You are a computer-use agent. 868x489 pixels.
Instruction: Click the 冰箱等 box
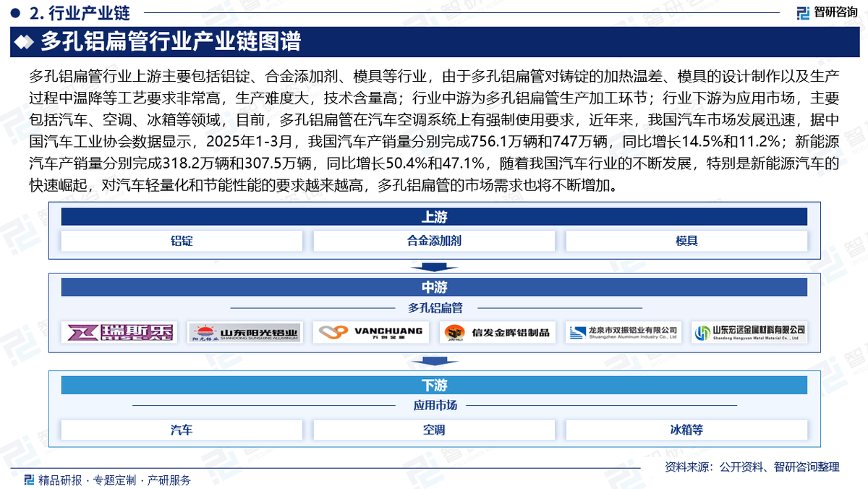(x=686, y=430)
